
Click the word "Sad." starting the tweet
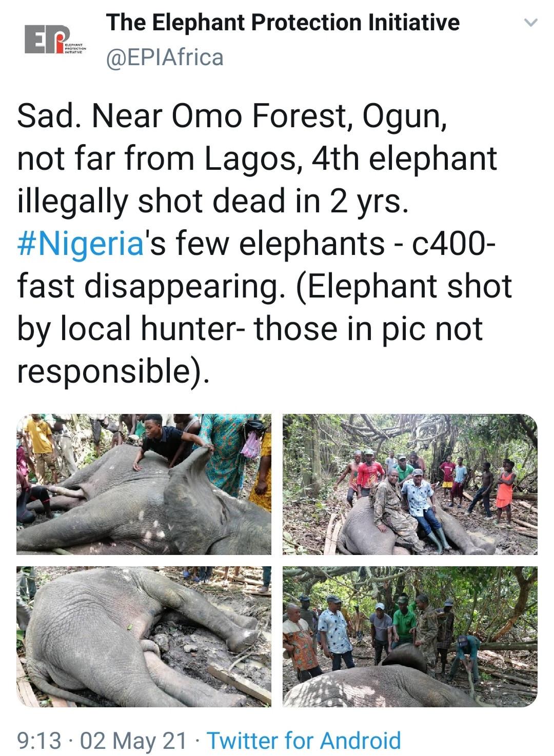(47, 117)
